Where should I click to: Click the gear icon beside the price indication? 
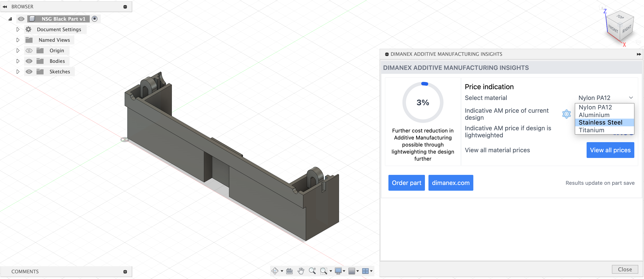coord(566,114)
